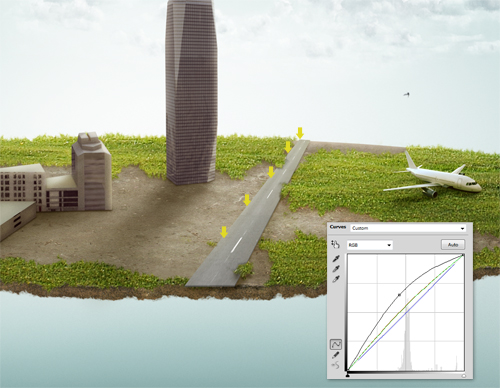Click the small bird in the sky
Screen dimensions: 500x388
[406, 95]
